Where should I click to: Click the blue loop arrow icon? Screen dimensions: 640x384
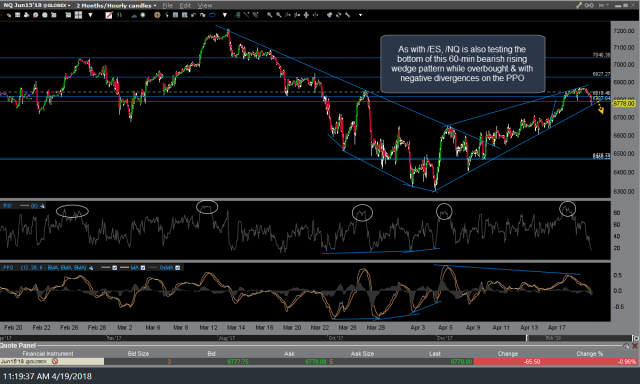[212, 15]
